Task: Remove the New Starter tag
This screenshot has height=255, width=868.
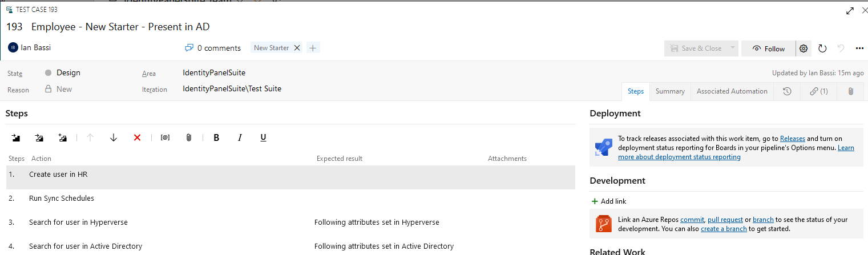Action: point(297,48)
